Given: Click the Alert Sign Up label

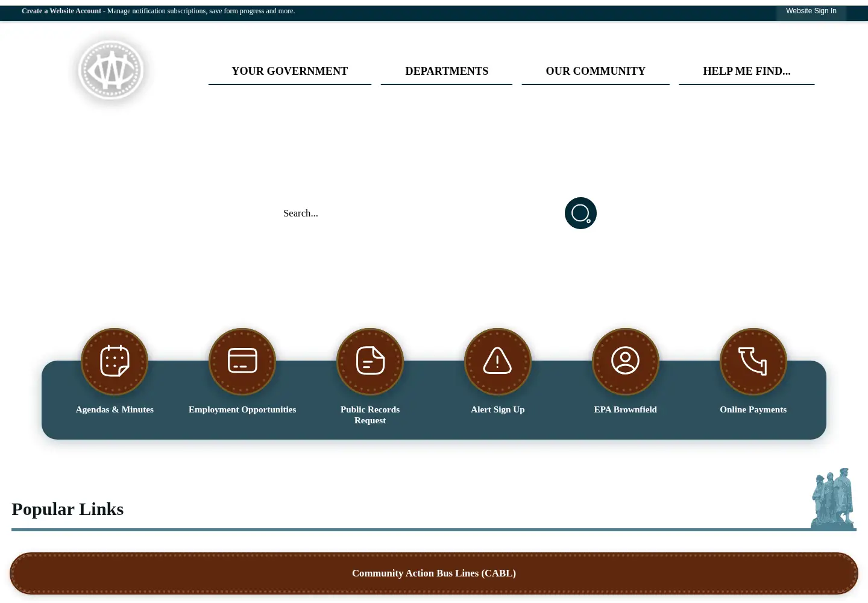Looking at the screenshot, I should (x=498, y=409).
